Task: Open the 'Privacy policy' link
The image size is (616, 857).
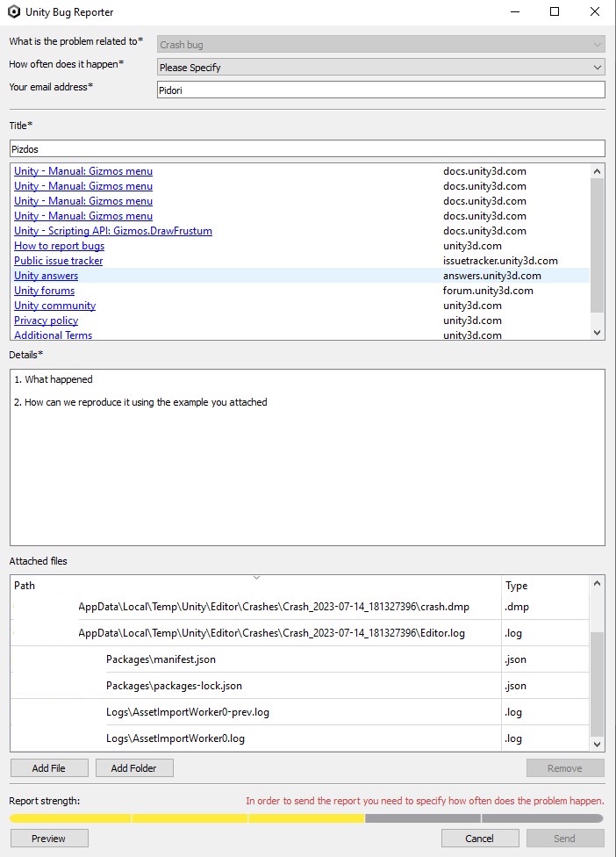Action: (46, 320)
